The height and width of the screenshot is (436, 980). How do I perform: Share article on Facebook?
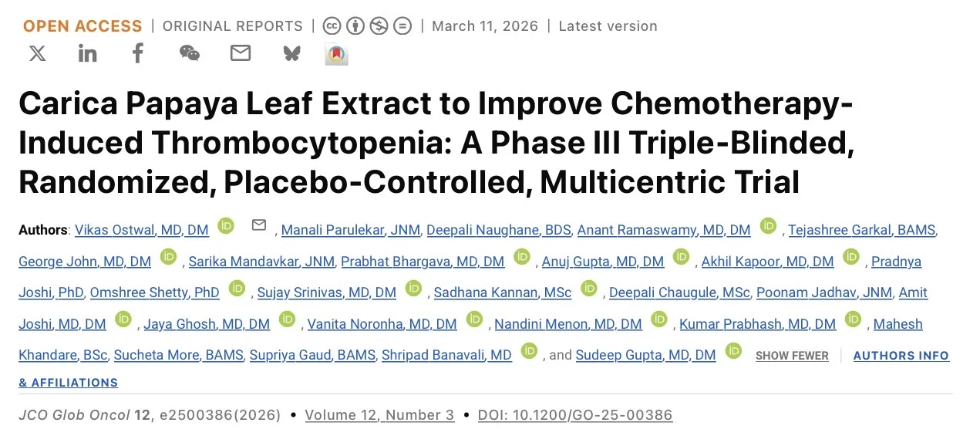point(138,53)
